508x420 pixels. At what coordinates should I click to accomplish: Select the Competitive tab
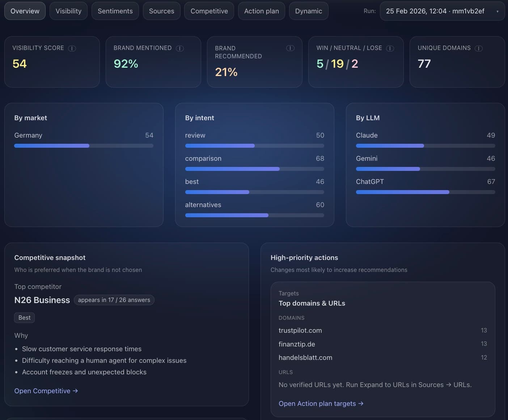(x=209, y=11)
